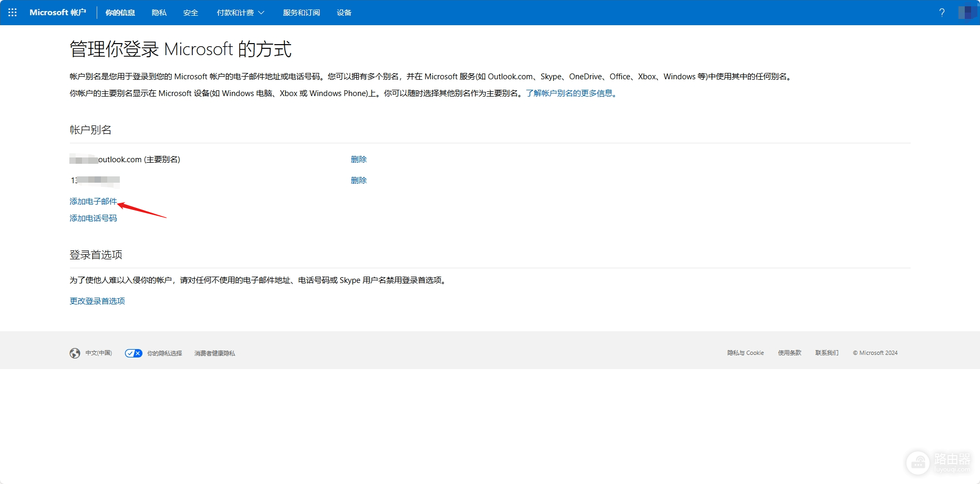
Task: Open the 服务和订阅 tab
Action: point(302,13)
